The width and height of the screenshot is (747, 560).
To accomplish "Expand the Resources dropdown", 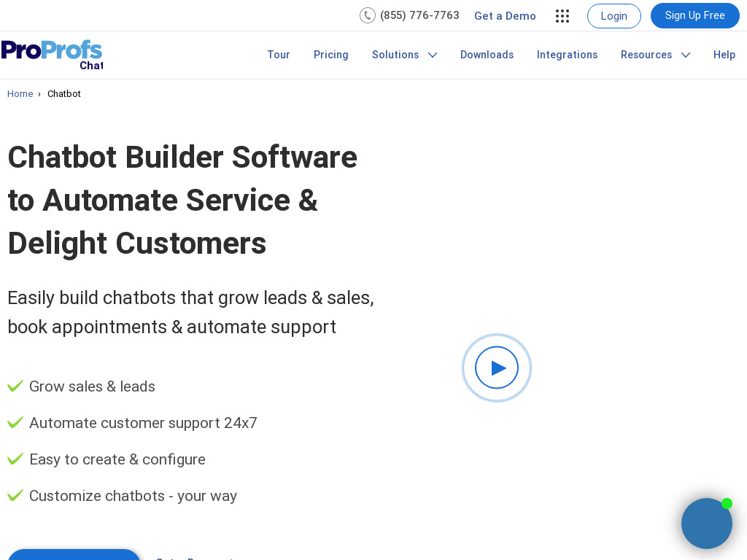I will (655, 55).
